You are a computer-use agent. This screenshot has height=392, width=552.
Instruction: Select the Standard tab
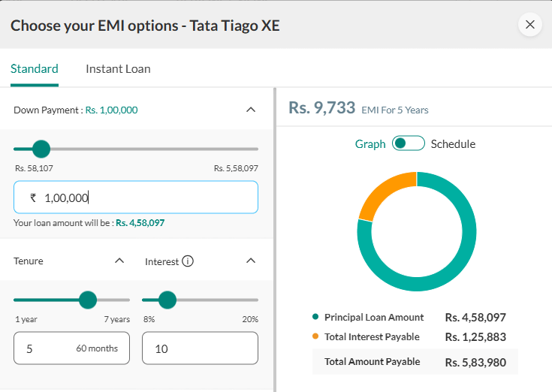(x=35, y=69)
